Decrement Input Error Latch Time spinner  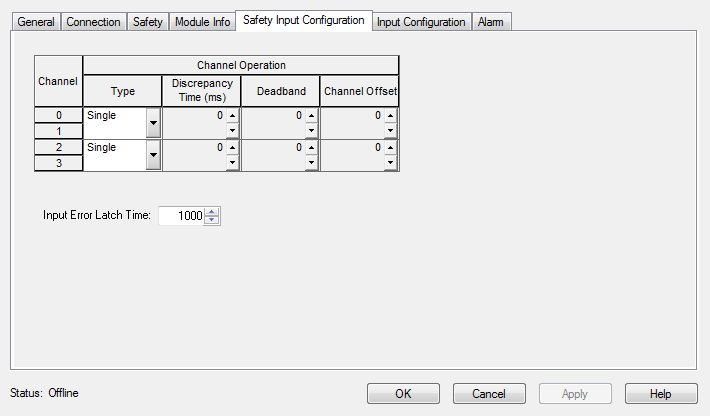tap(211, 220)
